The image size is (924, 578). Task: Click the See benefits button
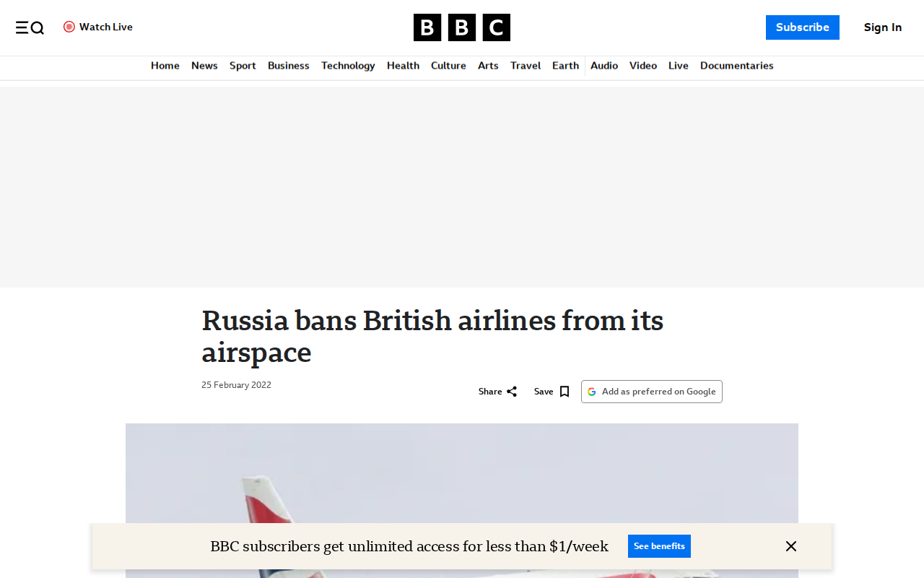point(659,546)
